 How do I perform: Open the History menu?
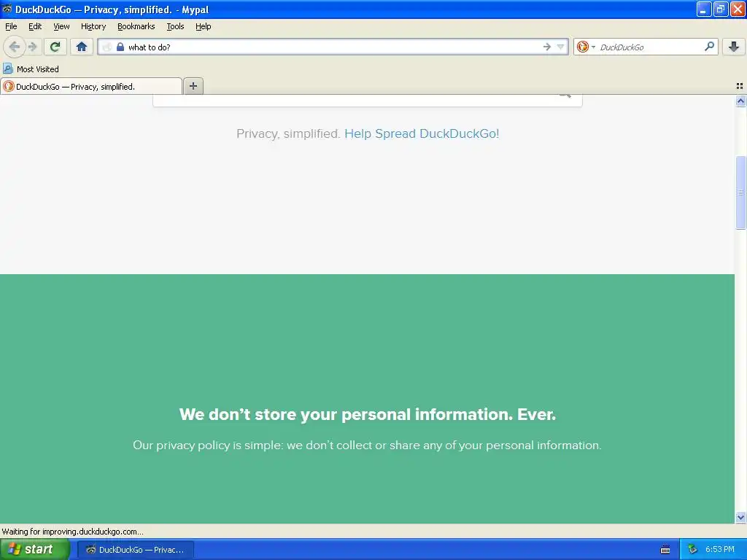point(93,26)
